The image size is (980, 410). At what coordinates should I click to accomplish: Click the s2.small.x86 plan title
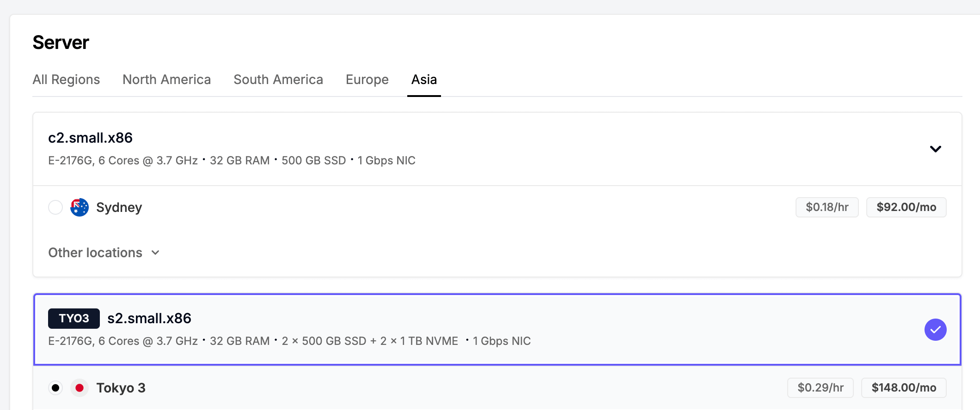(x=149, y=319)
